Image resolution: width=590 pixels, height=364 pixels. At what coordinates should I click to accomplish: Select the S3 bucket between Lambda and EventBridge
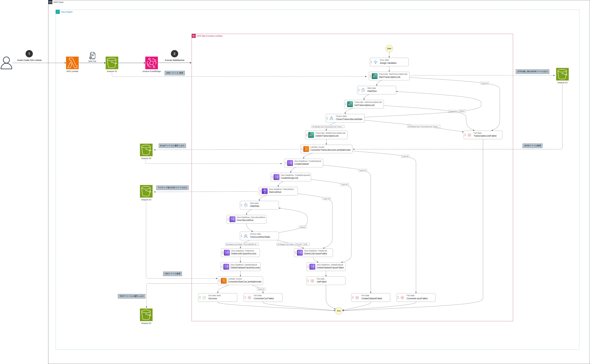point(112,63)
